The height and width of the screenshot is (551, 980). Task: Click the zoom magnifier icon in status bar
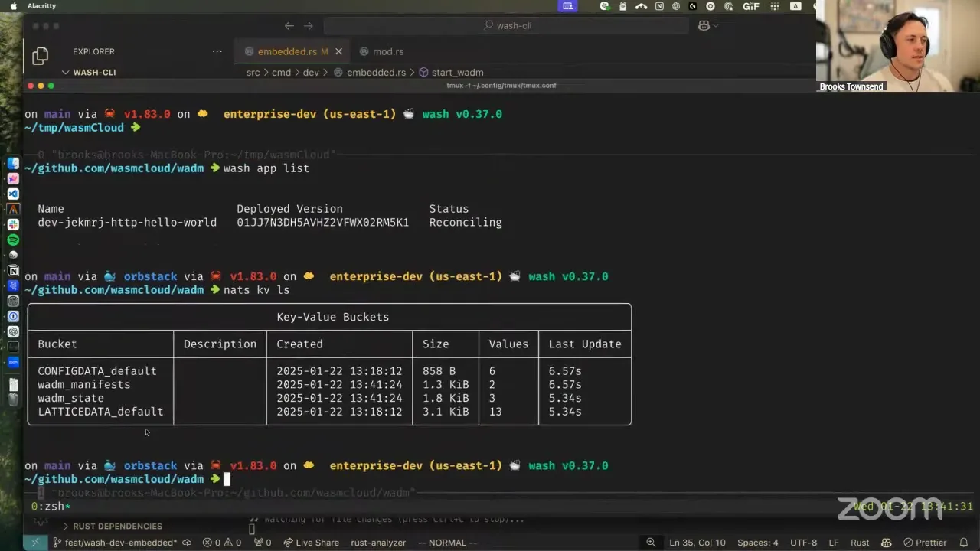[x=651, y=543]
